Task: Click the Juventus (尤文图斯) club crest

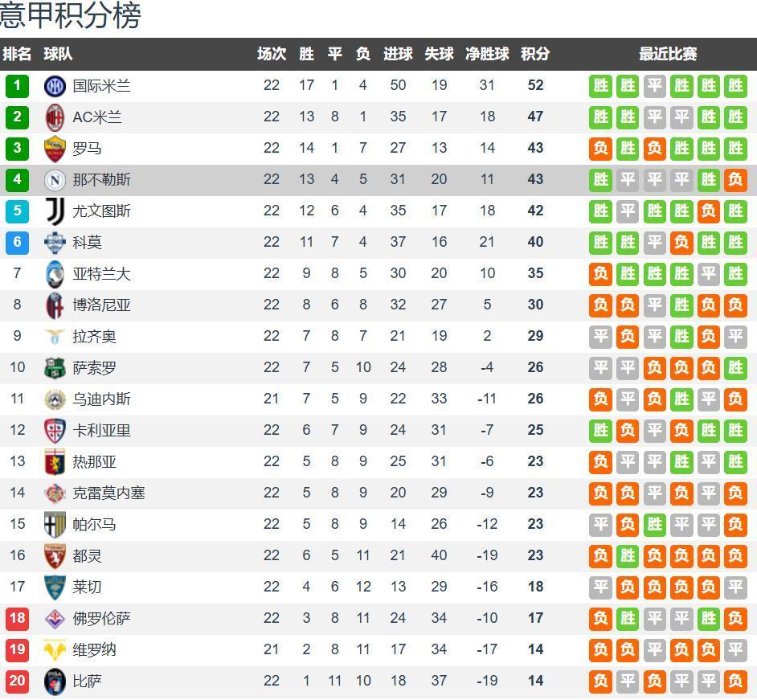Action: pyautogui.click(x=55, y=211)
